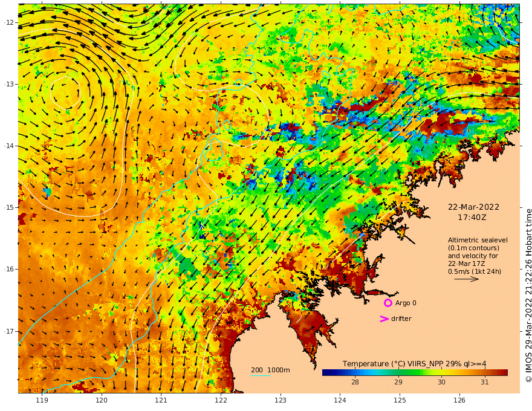Click the small closed sealevel contour in eddy centre
This screenshot has height=411, width=532.
(65, 92)
